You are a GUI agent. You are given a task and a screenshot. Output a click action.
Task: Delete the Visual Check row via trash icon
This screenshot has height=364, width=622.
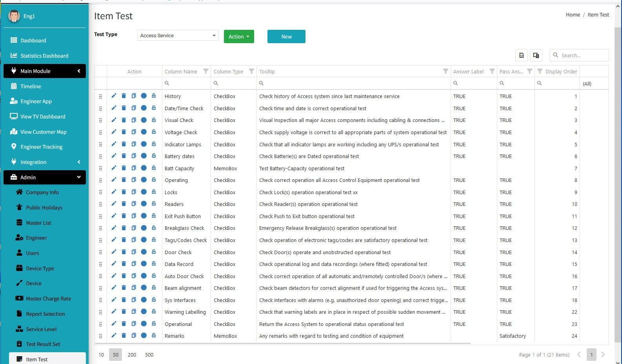click(124, 120)
